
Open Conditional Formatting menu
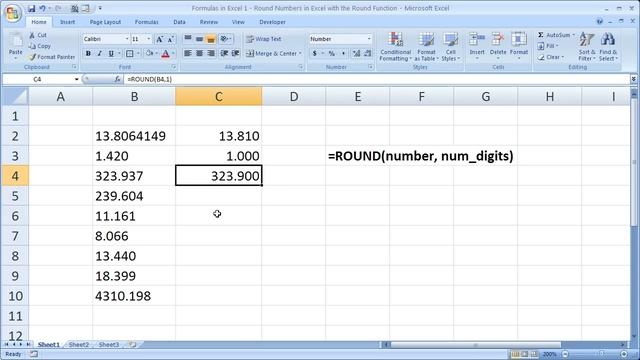click(395, 47)
